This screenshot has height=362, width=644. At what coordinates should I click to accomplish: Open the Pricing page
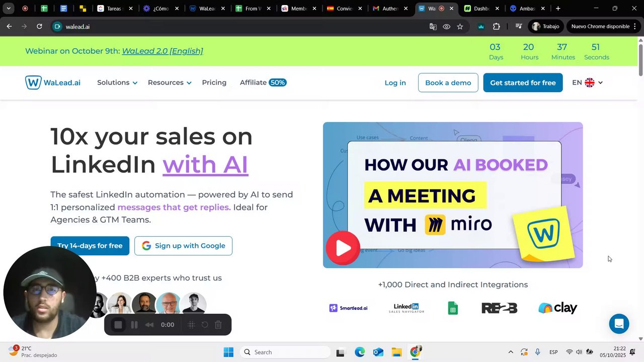214,82
